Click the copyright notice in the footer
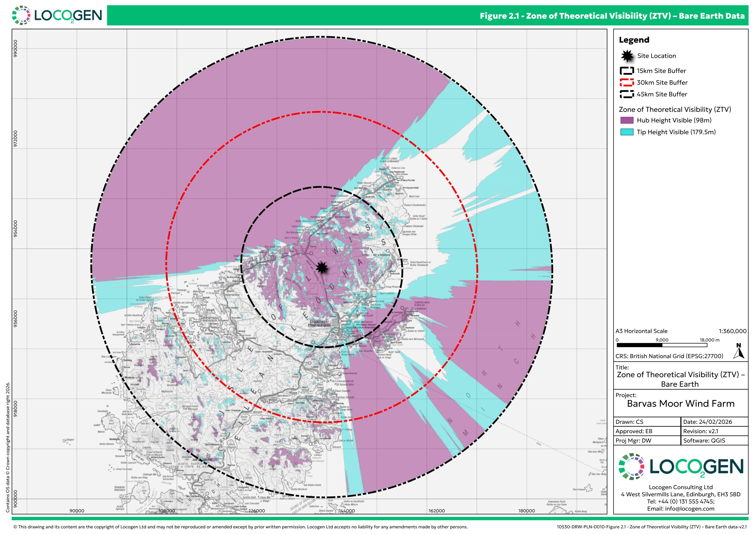Screen dimensions: 756x535 240,527
